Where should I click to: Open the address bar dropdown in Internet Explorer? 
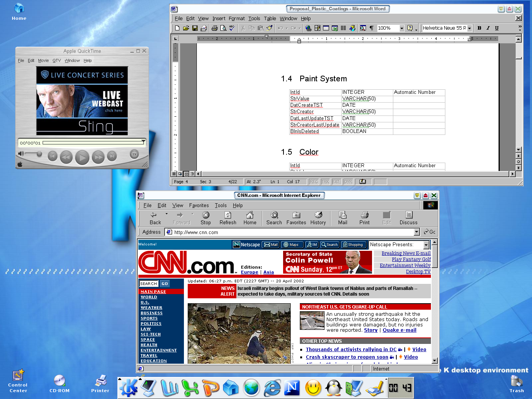point(417,232)
